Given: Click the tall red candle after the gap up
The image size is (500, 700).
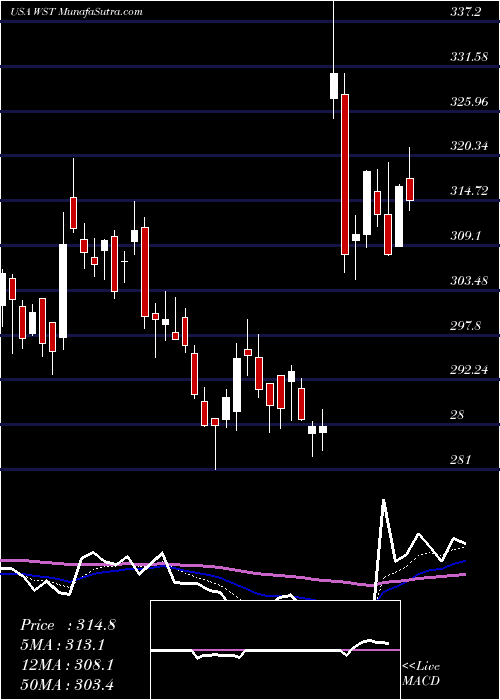Looking at the screenshot, I should click(x=345, y=174).
